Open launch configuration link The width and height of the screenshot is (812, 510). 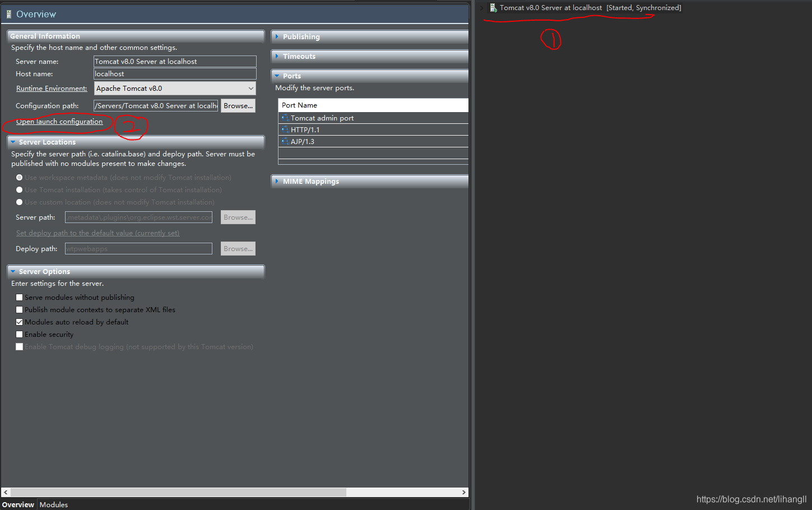pos(59,122)
